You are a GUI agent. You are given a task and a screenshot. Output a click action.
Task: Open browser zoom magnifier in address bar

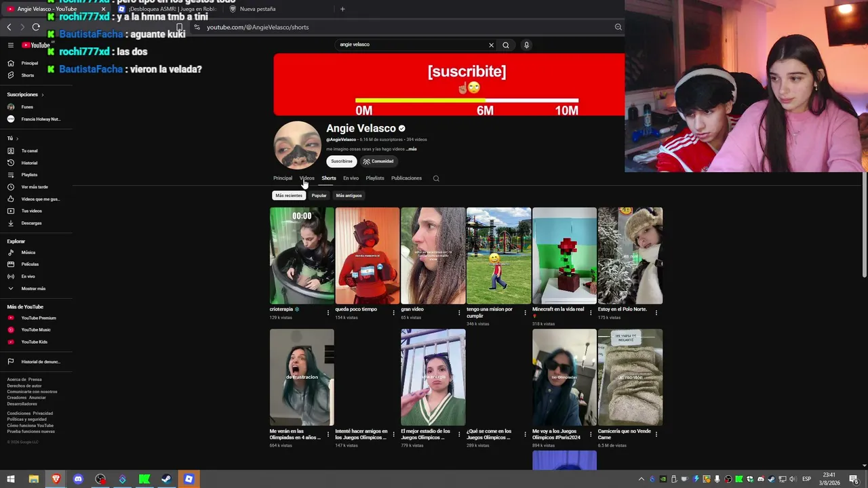pyautogui.click(x=618, y=27)
